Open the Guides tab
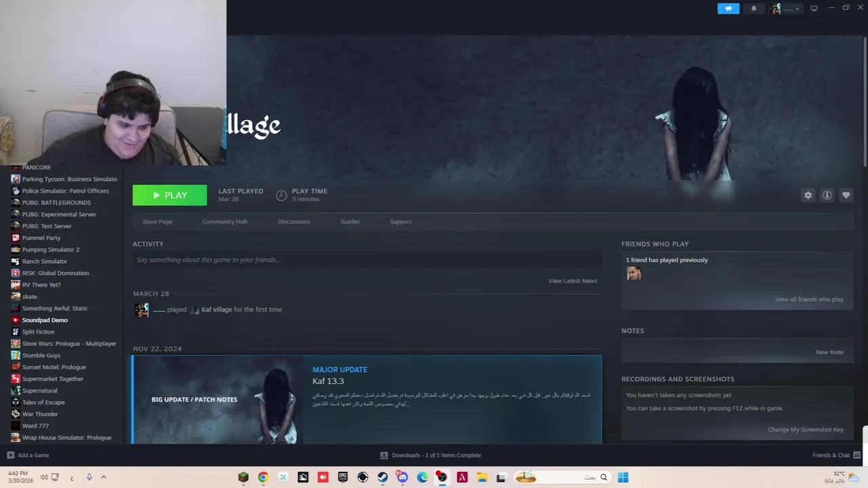Image resolution: width=868 pixels, height=488 pixels. pos(350,222)
